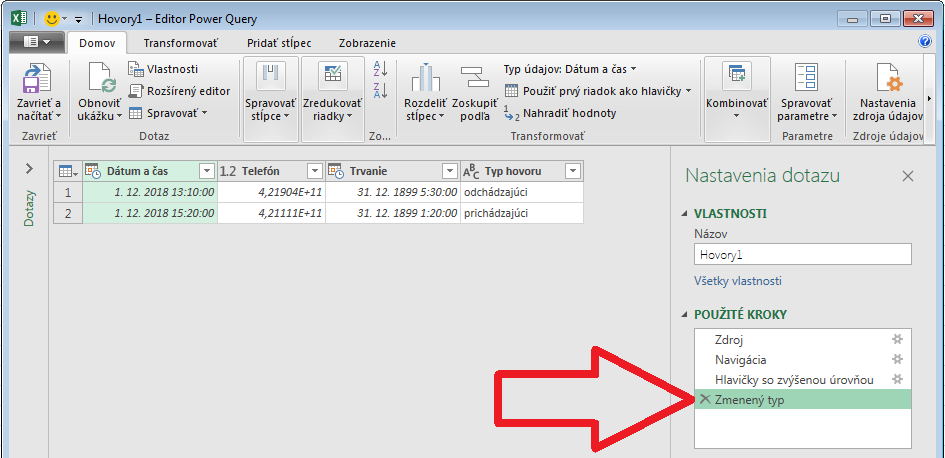
Task: Click cell 1. 12. 2018 15:20:00
Action: 150,213
